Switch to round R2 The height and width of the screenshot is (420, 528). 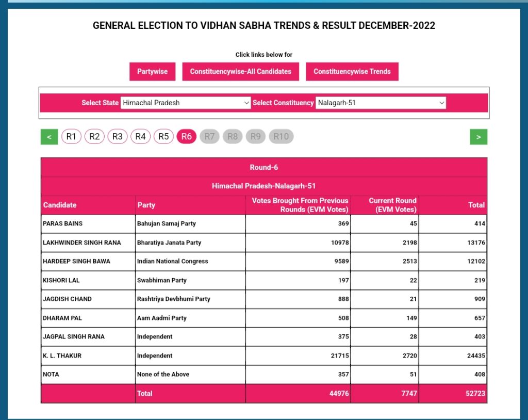pyautogui.click(x=95, y=137)
